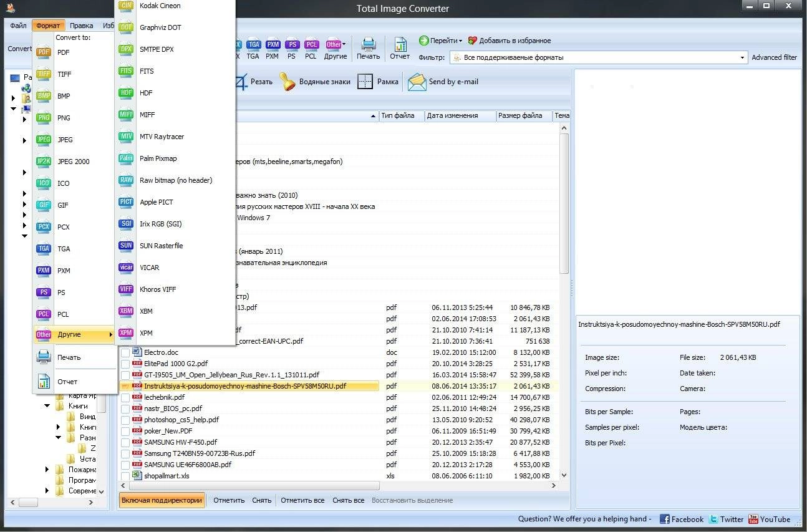Check the photoshop_cs5_help.pdf checkbox

(125, 420)
